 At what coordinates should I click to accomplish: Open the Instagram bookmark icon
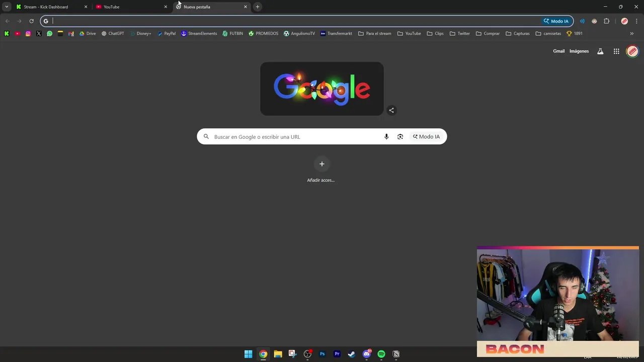coord(28,34)
